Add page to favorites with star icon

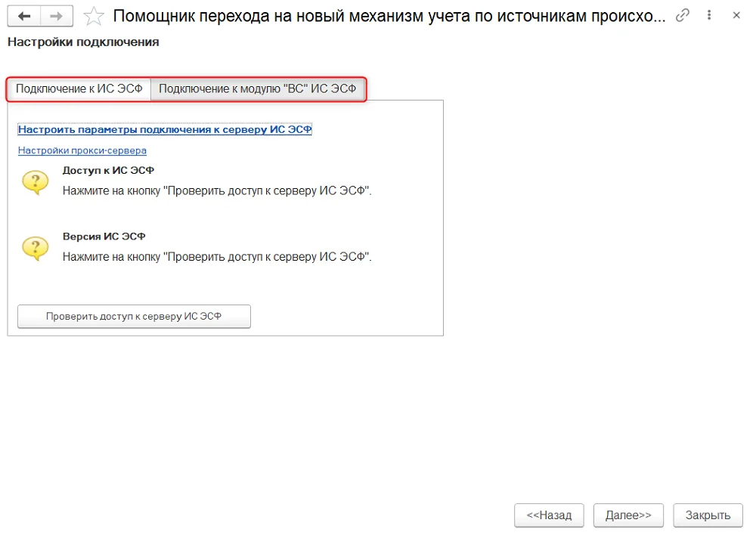click(94, 17)
